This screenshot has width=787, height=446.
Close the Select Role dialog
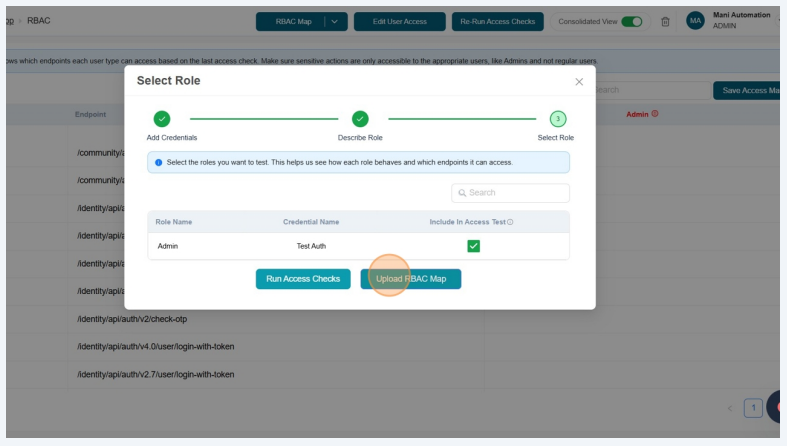[579, 82]
